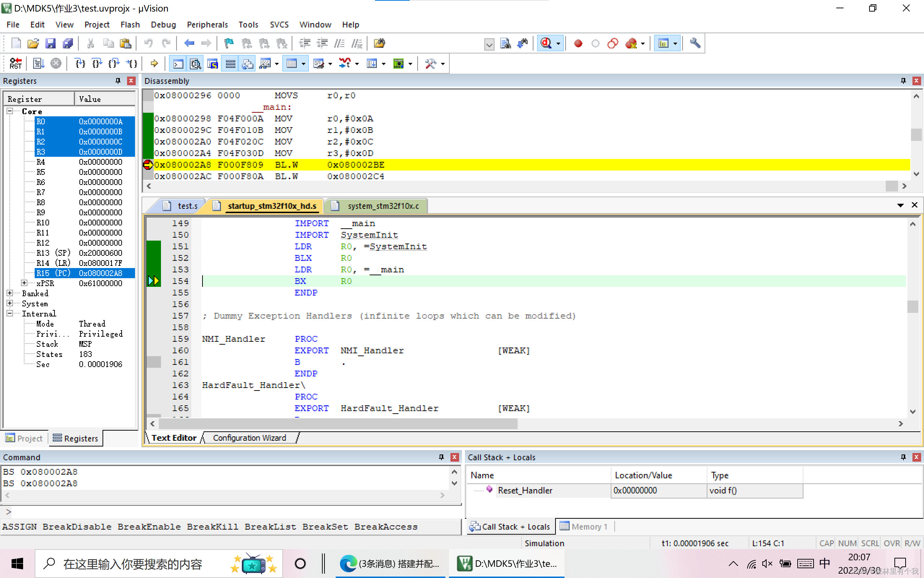This screenshot has height=578, width=924.
Task: Click the Step Over icon
Action: (x=97, y=64)
